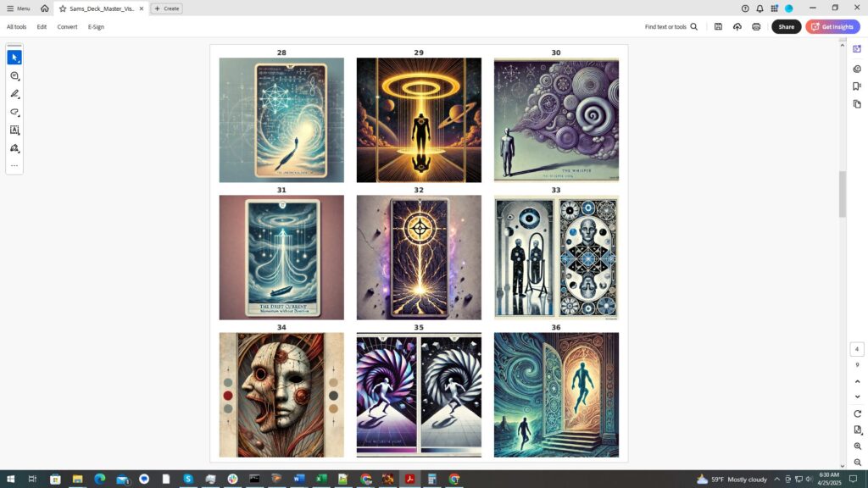The width and height of the screenshot is (868, 488).
Task: Open the page display options dropdown
Action: (x=857, y=430)
